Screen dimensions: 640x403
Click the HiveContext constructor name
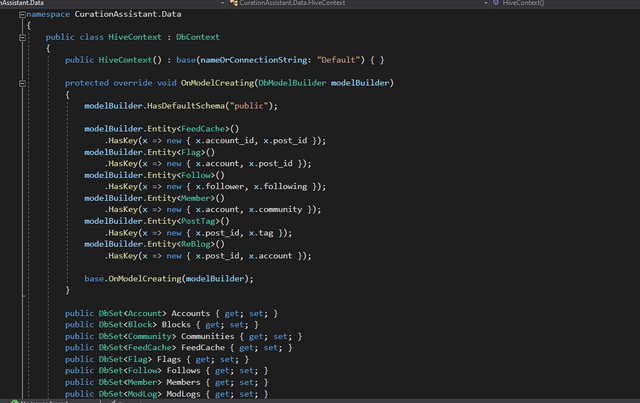pyautogui.click(x=125, y=60)
